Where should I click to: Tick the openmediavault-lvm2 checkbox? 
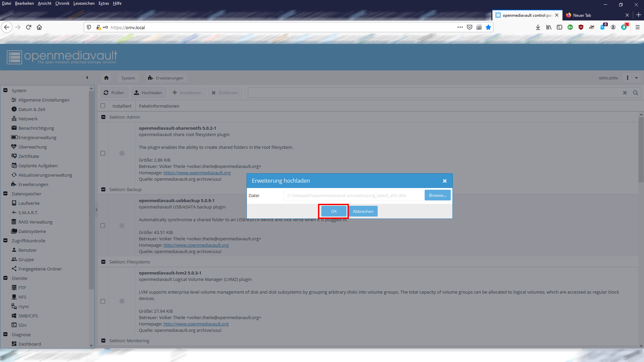(x=103, y=301)
